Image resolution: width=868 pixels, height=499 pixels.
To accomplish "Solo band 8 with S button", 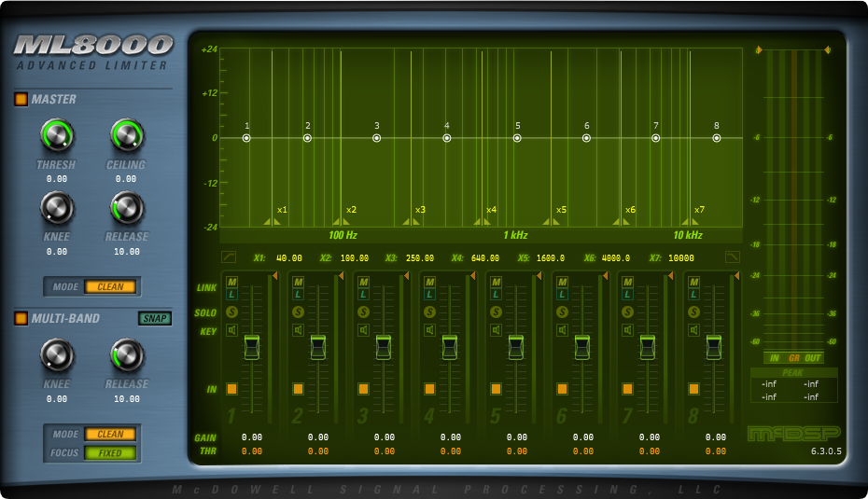I will [693, 312].
